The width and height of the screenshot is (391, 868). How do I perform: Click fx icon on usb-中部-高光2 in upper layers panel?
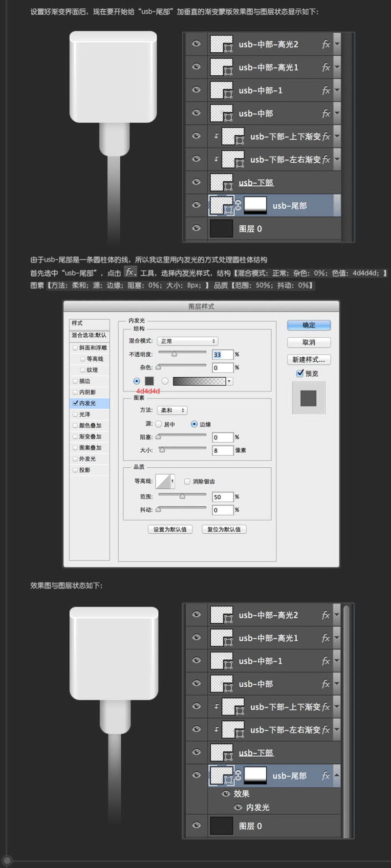point(326,44)
